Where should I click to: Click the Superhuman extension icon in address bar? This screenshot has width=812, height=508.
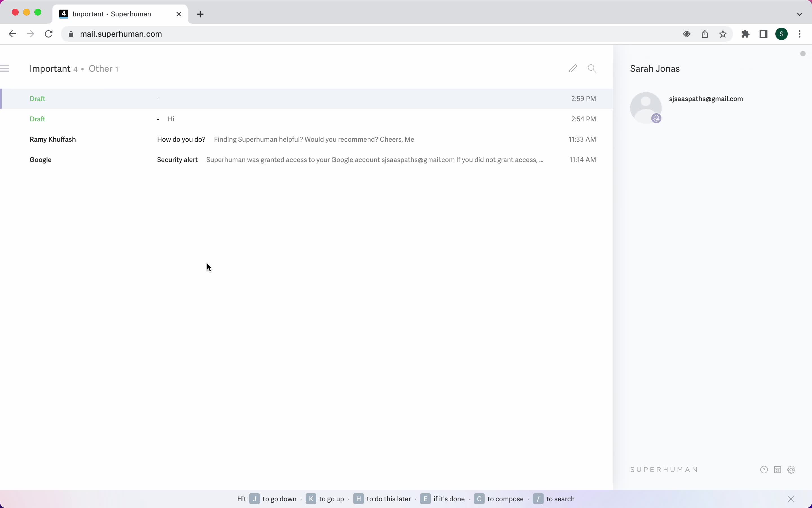coord(687,34)
